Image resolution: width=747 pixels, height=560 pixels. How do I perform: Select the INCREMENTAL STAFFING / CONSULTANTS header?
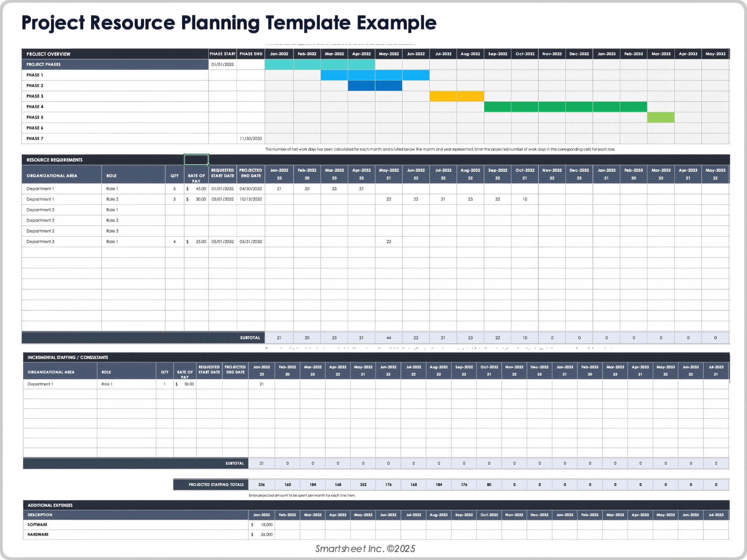click(68, 357)
